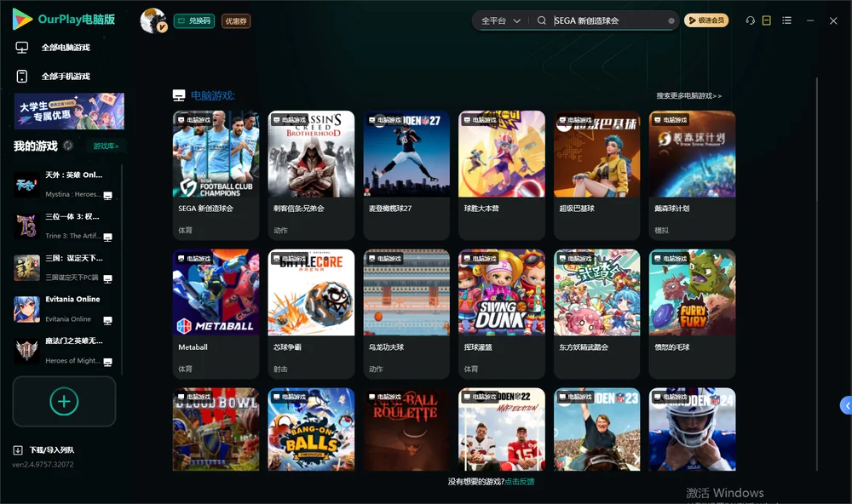Refresh the 我的游戏 list
852x504 pixels.
click(68, 146)
